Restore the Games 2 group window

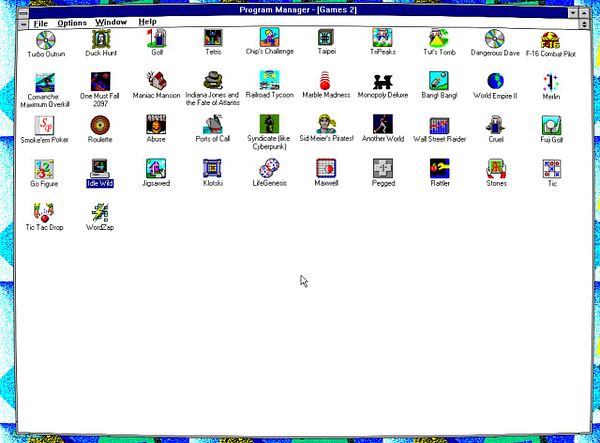(x=584, y=24)
